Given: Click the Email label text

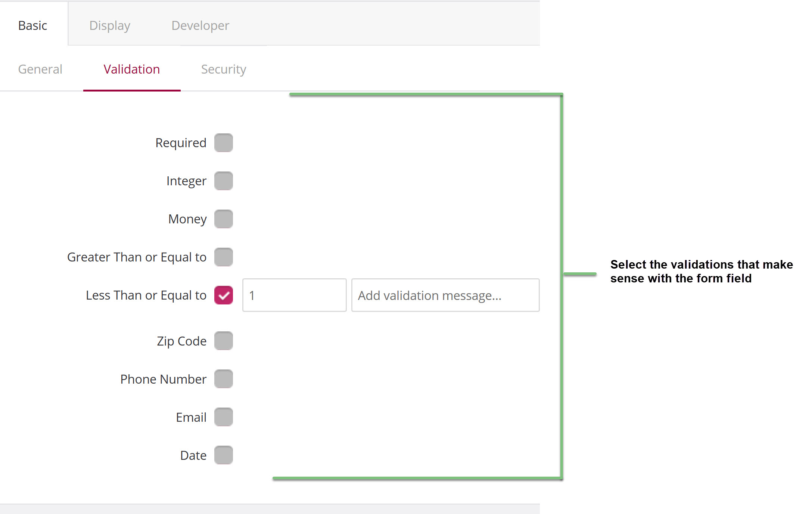Looking at the screenshot, I should click(192, 417).
